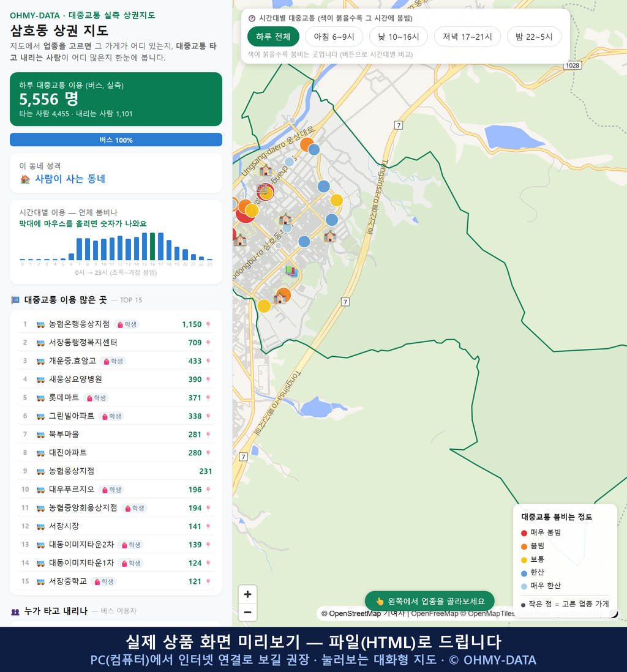Select the 대진아파트 list row
The height and width of the screenshot is (672, 627).
point(116,453)
